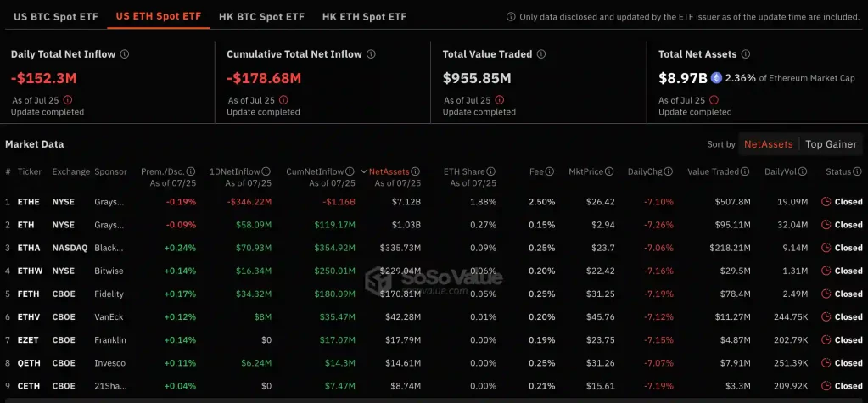
Task: Click info icon on MktPrice column header
Action: click(609, 171)
